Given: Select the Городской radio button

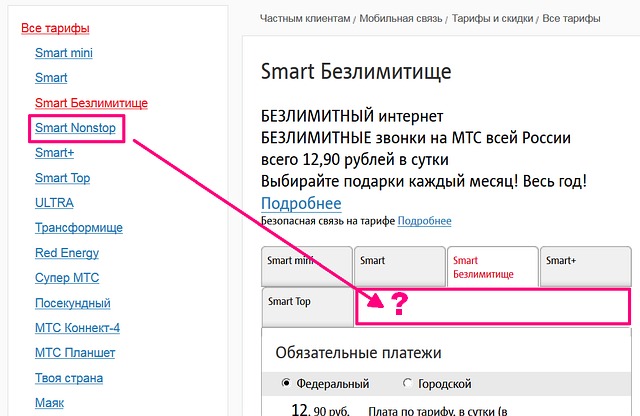Looking at the screenshot, I should coord(407,383).
